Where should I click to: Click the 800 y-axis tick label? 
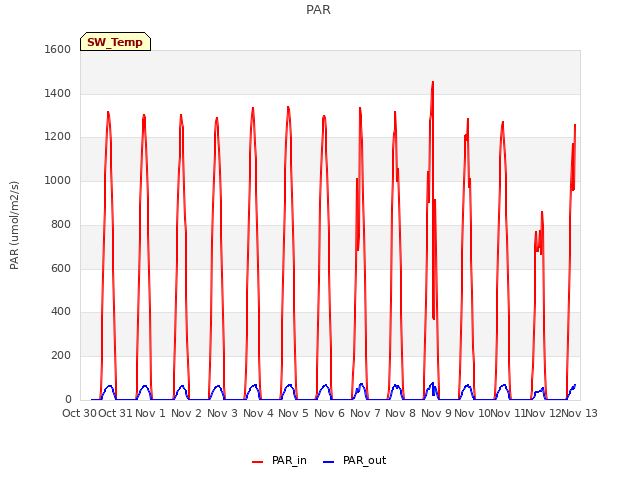point(61,225)
